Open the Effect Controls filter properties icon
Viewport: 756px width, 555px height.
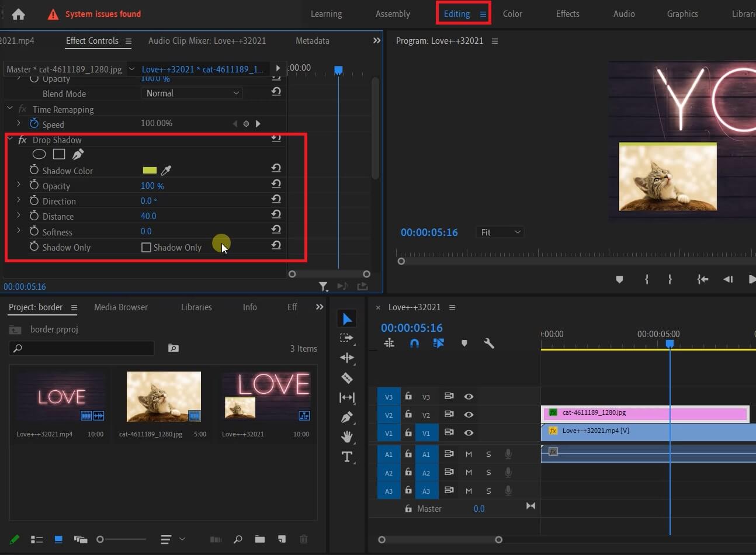(323, 286)
